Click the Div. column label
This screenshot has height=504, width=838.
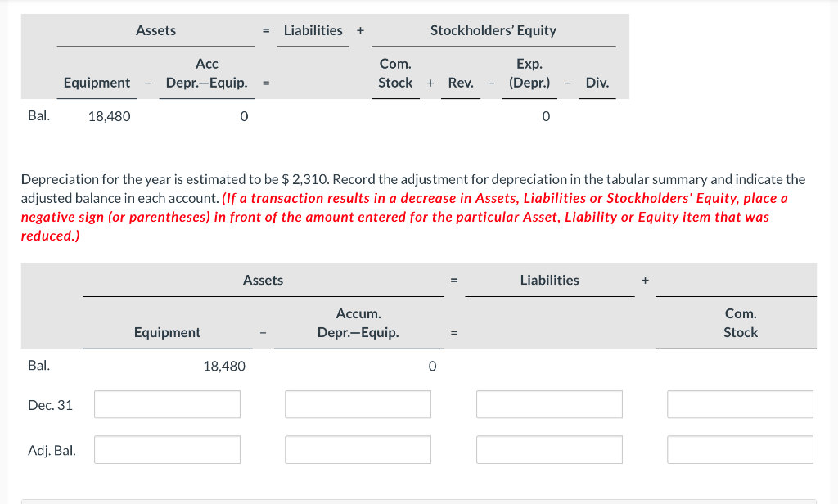(597, 83)
